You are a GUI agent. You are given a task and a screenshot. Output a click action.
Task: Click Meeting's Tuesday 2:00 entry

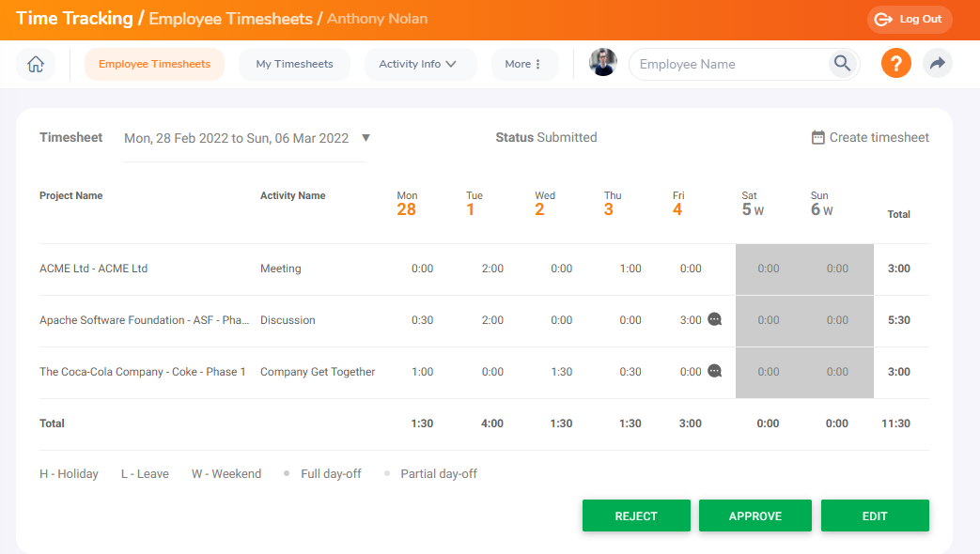492,269
